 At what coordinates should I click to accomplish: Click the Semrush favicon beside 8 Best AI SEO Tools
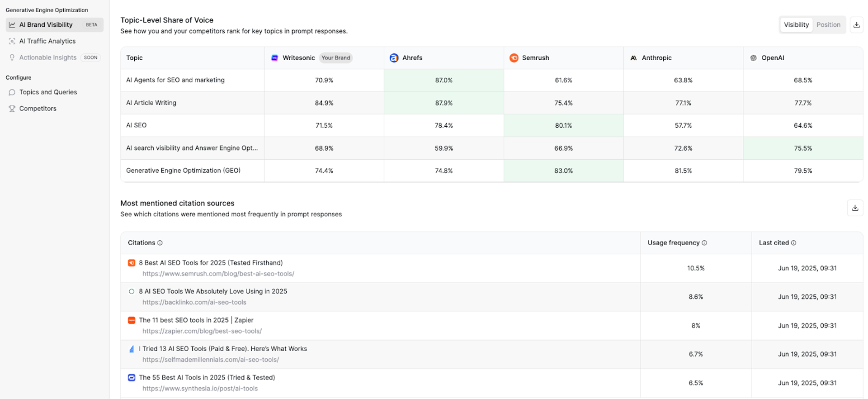point(132,263)
